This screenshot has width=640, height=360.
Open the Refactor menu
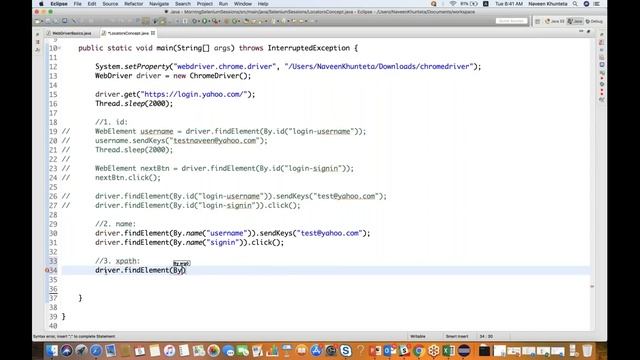click(133, 4)
